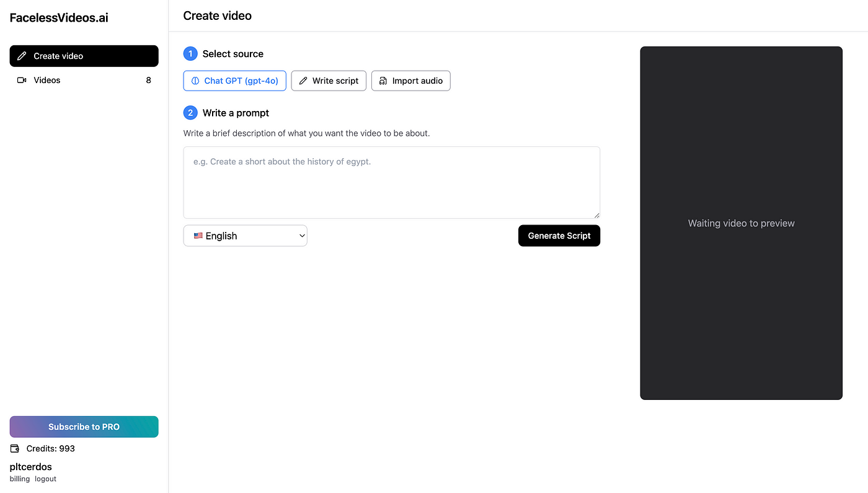Click the video preview panel
This screenshot has width=868, height=493.
741,223
